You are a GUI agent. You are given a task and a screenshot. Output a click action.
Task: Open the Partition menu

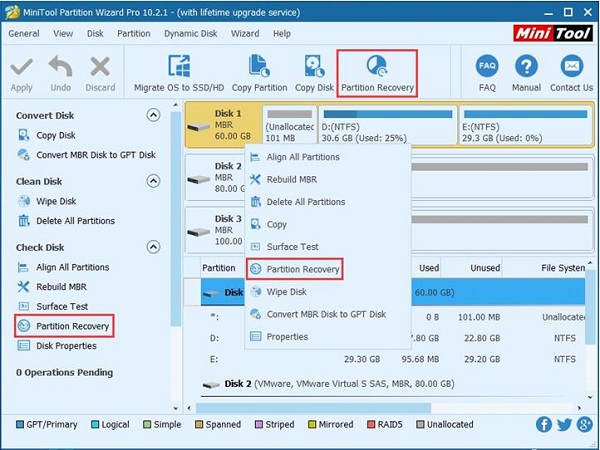click(x=134, y=34)
